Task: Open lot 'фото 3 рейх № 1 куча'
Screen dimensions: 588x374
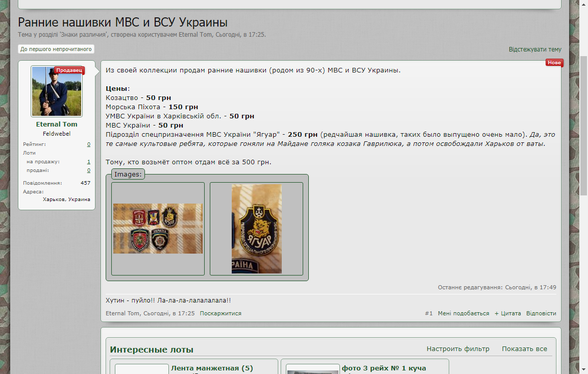Action: click(x=384, y=368)
